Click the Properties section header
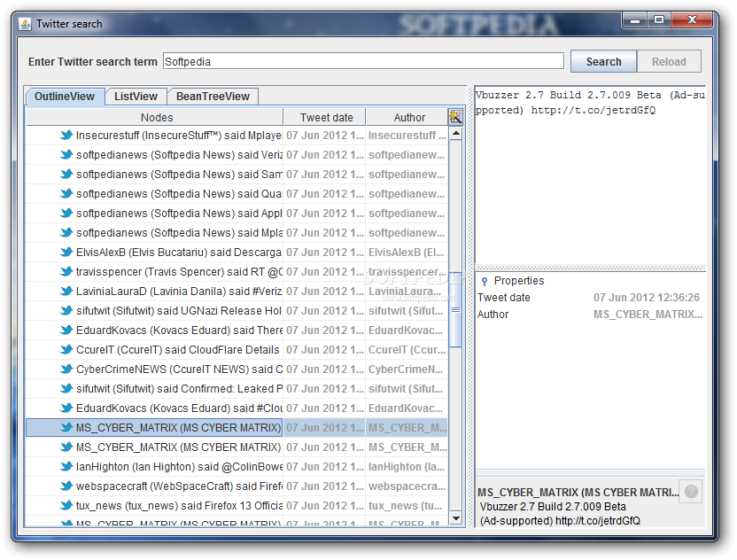 tap(519, 281)
